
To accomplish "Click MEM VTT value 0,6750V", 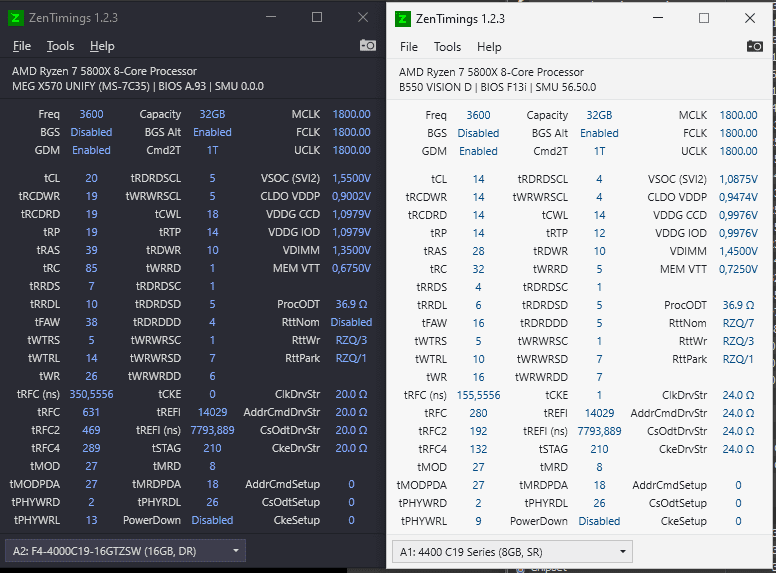I will point(351,268).
